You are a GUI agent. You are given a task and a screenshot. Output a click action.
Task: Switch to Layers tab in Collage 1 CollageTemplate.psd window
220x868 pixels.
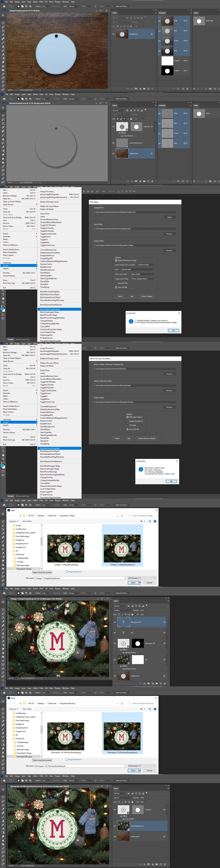tap(116, 601)
